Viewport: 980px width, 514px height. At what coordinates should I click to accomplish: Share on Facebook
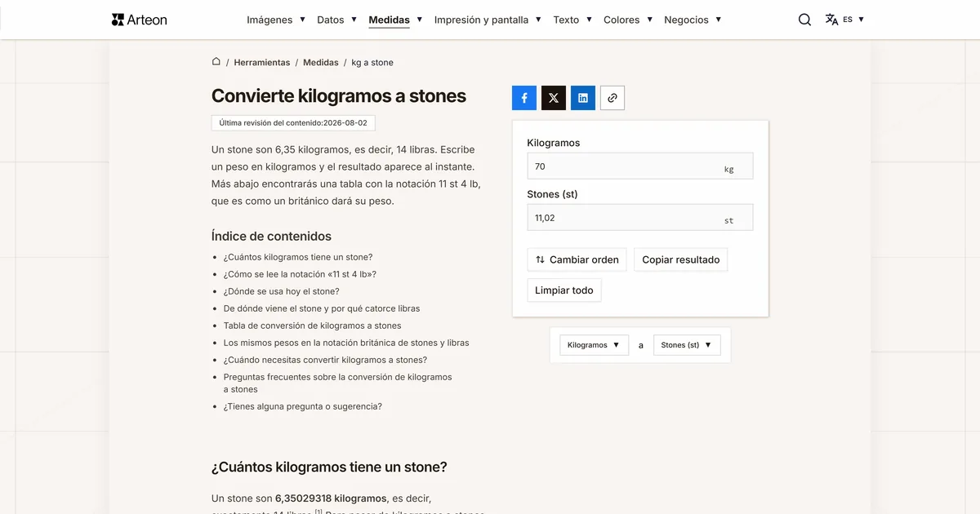click(x=524, y=98)
